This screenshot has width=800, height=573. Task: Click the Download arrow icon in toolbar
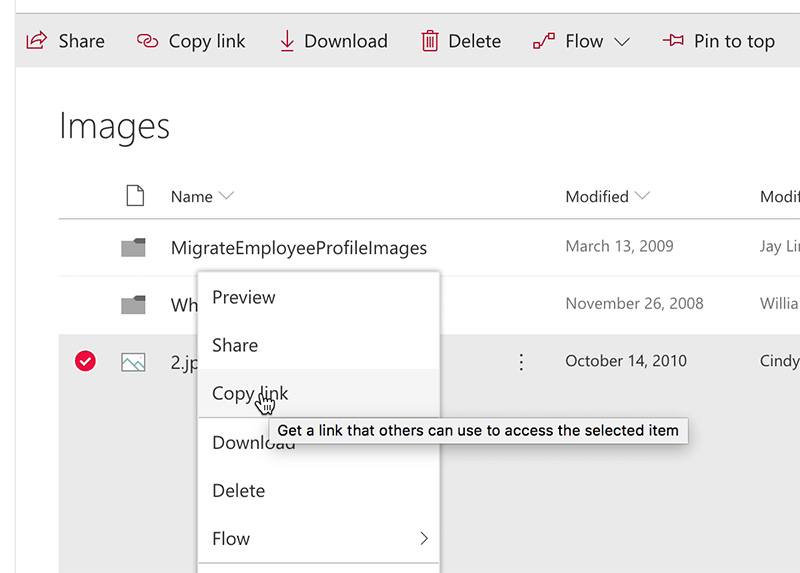click(x=287, y=41)
